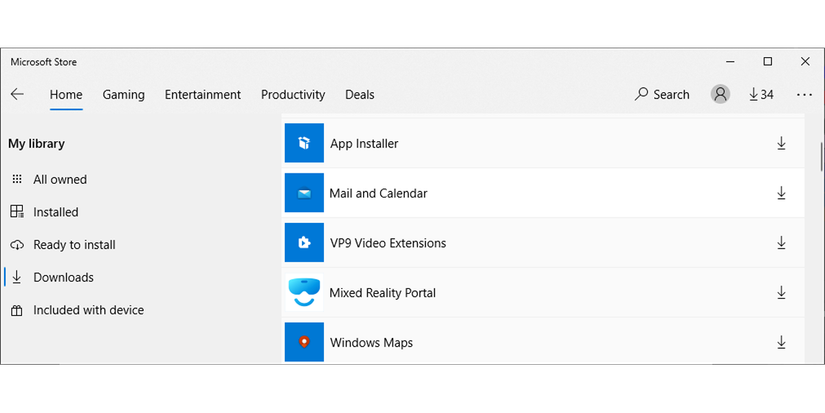Click the Windows Maps pin icon
This screenshot has width=825, height=413.
(304, 342)
